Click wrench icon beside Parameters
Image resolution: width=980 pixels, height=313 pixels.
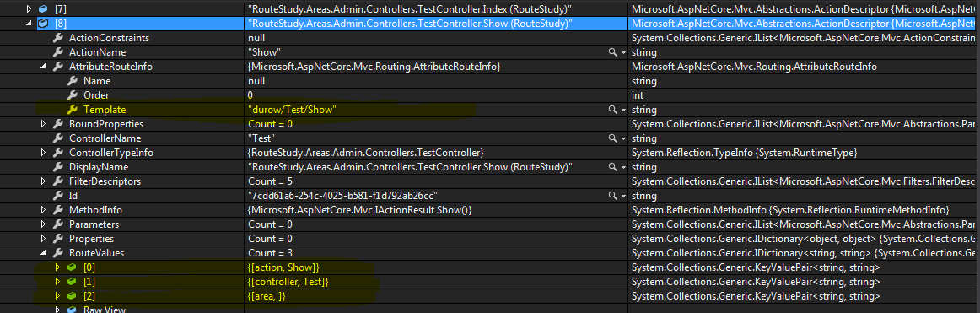(x=58, y=225)
